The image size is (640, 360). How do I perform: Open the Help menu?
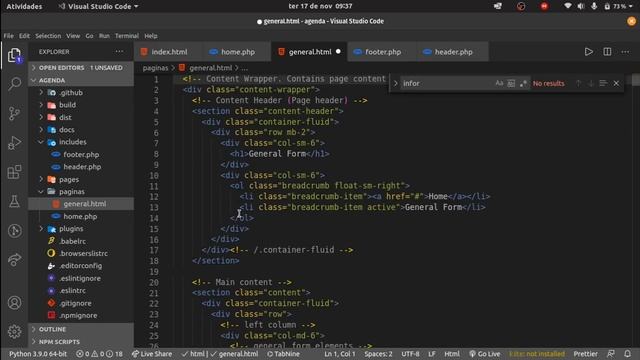point(151,36)
